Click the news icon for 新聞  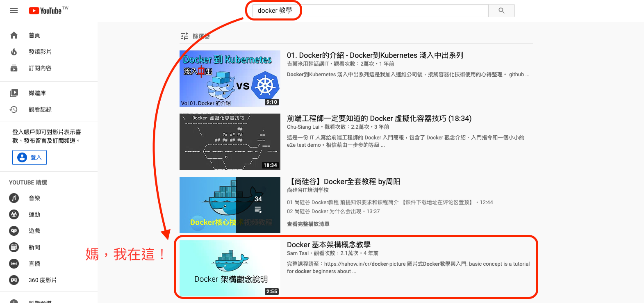14,247
